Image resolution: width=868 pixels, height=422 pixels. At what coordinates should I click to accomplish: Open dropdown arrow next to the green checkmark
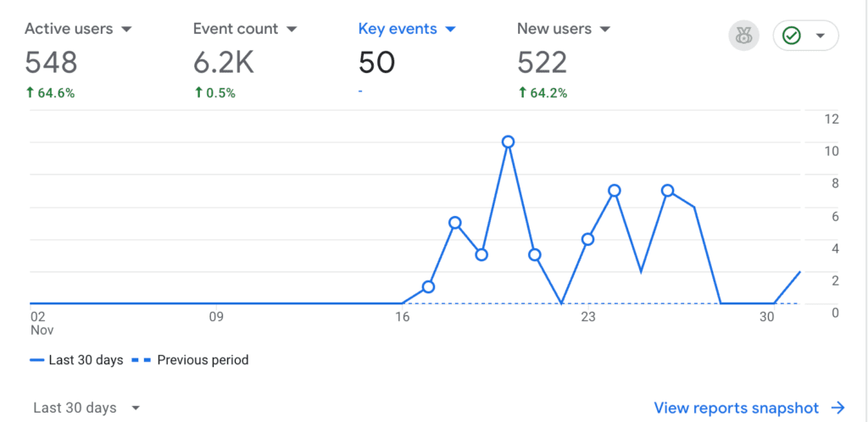click(820, 36)
